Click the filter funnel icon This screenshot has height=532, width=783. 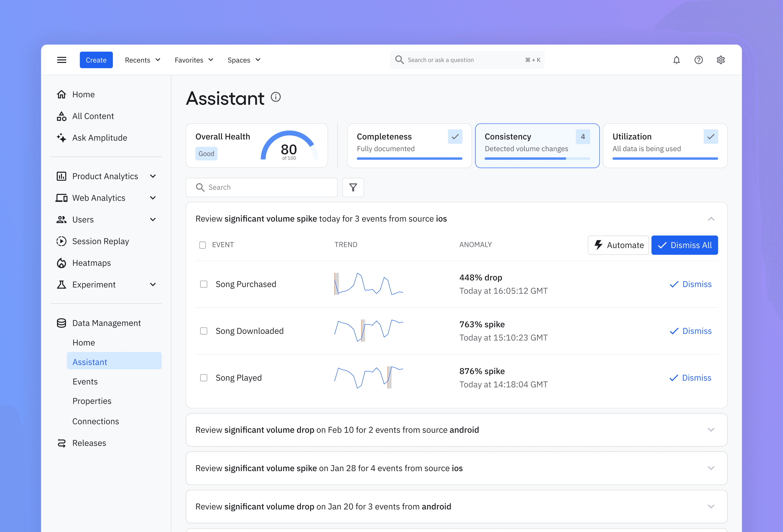click(x=353, y=187)
